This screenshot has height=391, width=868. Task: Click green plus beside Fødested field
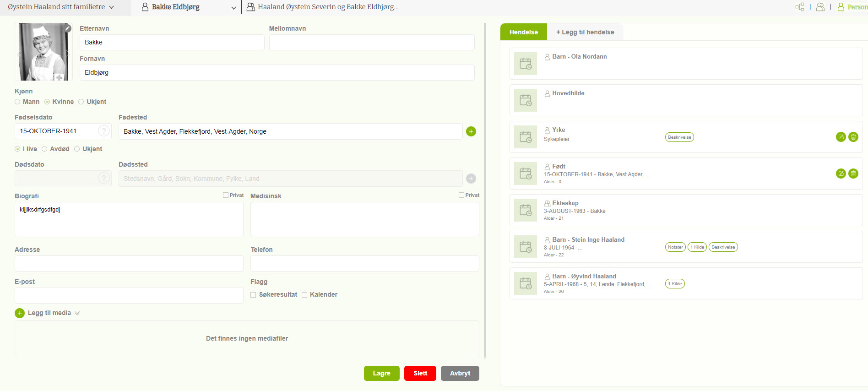tap(471, 131)
